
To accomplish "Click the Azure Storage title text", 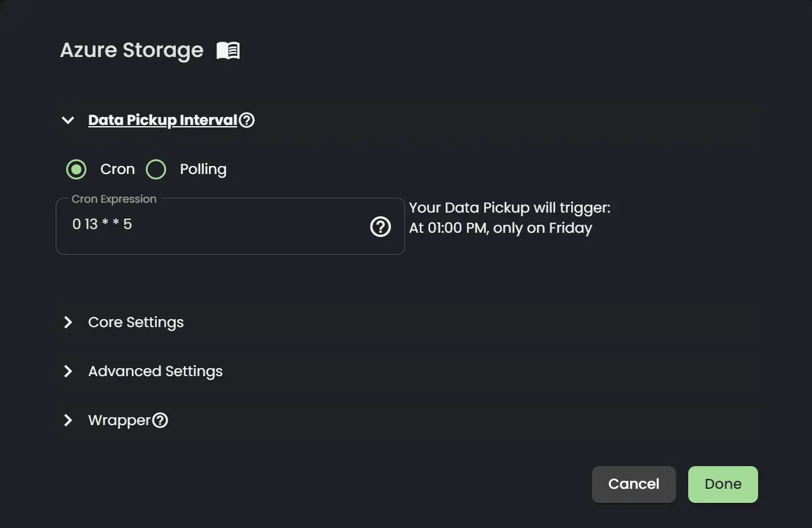I will point(132,50).
